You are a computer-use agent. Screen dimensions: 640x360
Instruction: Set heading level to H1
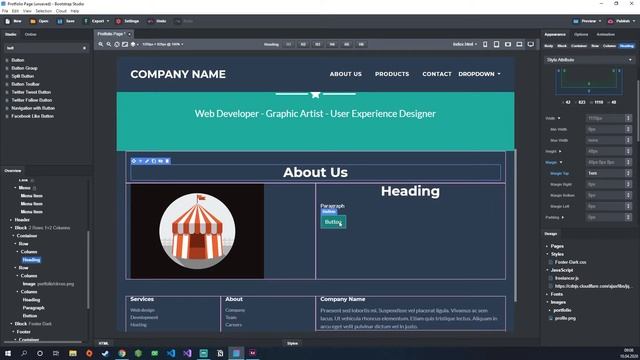point(289,44)
